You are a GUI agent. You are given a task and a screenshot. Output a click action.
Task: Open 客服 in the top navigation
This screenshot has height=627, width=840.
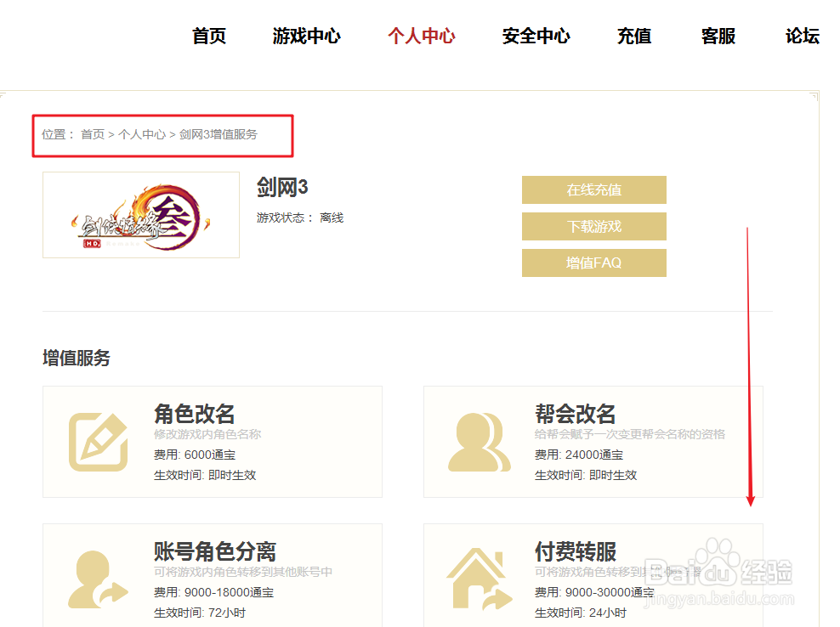point(718,36)
